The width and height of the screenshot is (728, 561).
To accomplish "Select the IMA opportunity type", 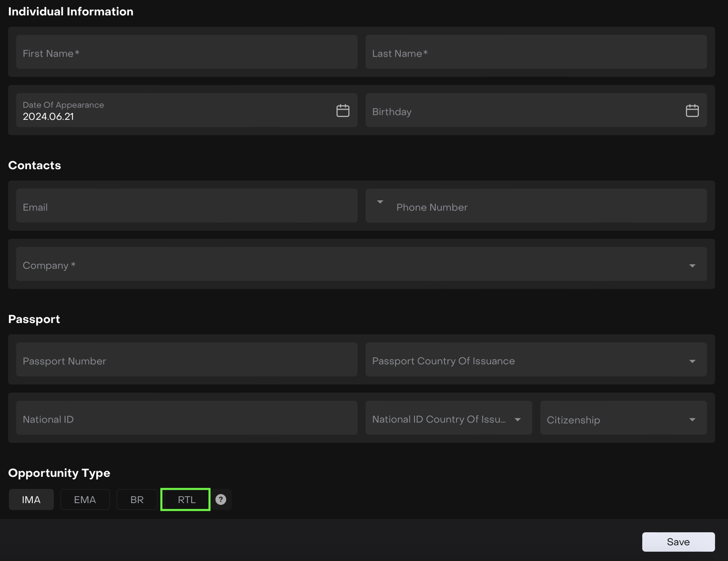I will 31,499.
